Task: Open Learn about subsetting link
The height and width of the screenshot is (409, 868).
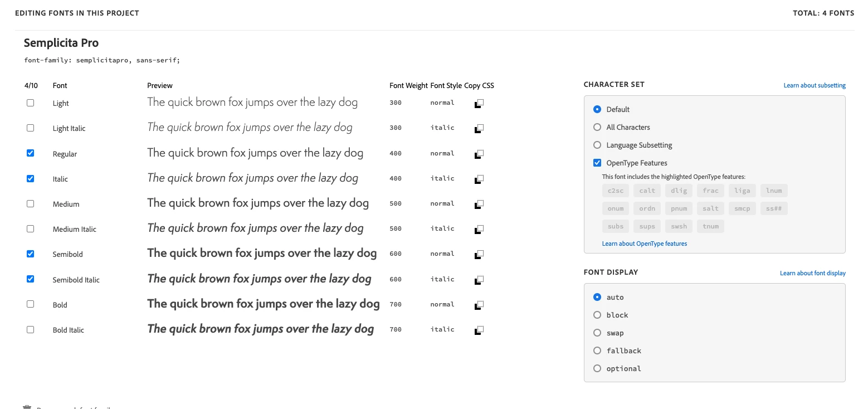Action: coord(815,85)
